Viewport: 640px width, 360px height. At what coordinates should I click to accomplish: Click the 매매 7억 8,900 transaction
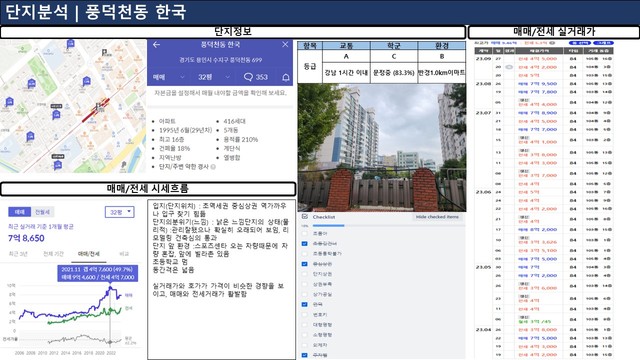[538, 113]
